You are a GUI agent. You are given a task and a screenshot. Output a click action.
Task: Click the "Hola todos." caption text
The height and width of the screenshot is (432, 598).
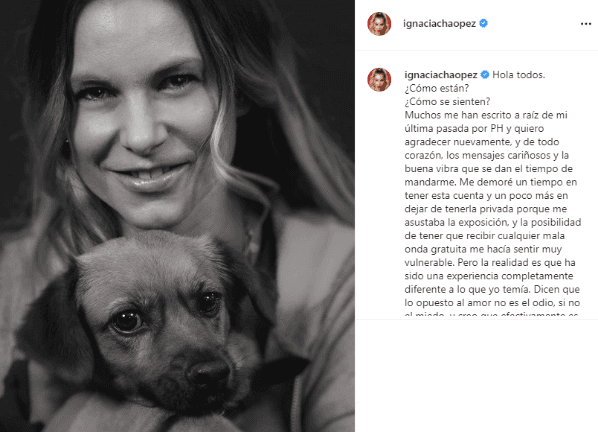(519, 75)
